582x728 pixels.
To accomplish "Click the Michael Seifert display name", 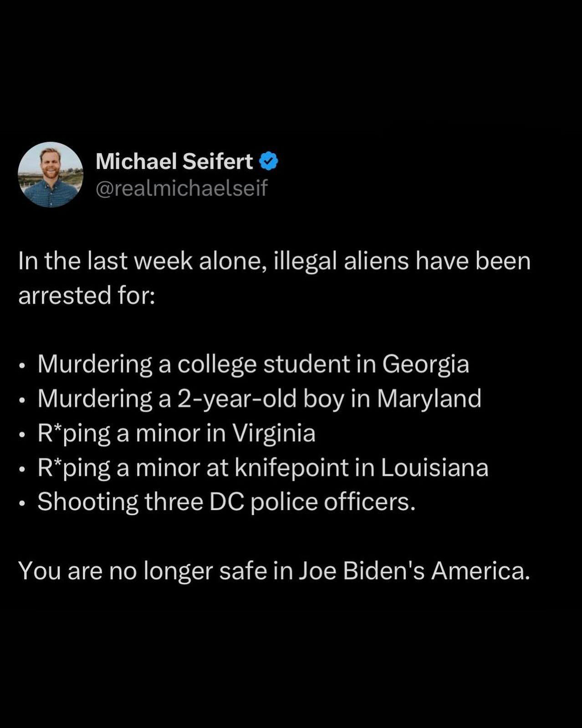I will pos(174,161).
